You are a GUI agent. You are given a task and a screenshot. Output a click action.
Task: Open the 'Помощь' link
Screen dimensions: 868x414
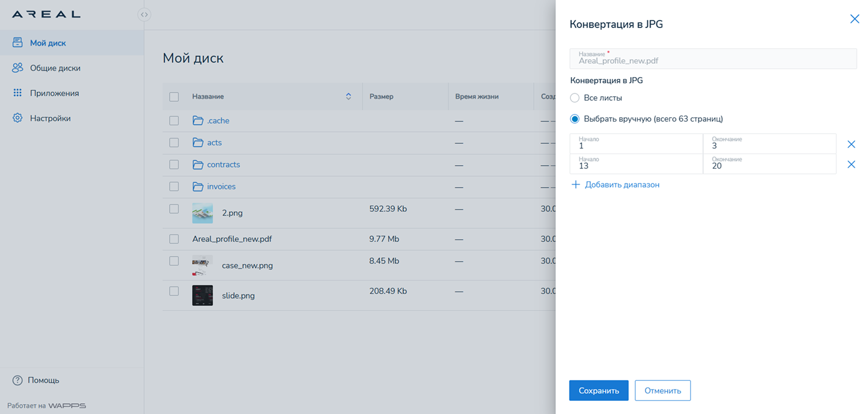coord(43,380)
